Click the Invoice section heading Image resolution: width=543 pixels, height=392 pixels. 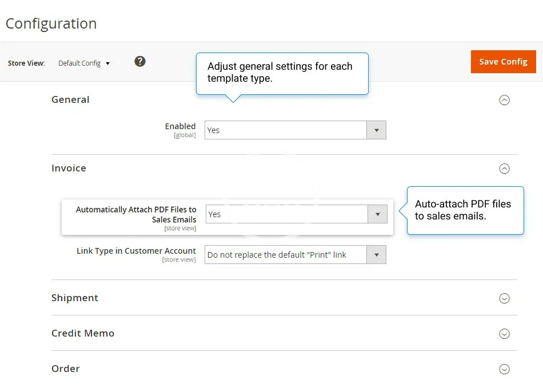(x=69, y=168)
